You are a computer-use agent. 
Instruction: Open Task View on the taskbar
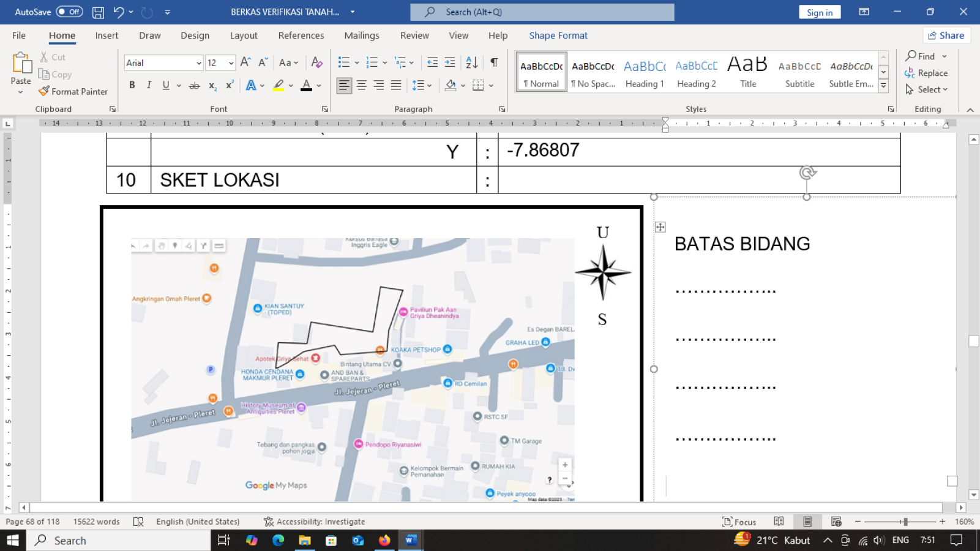pos(223,541)
